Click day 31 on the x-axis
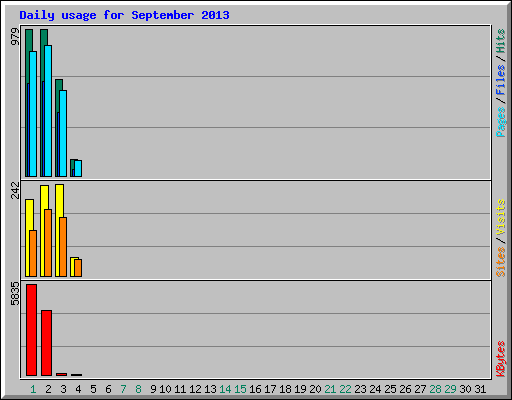Image resolution: width=512 pixels, height=400 pixels. (480, 389)
